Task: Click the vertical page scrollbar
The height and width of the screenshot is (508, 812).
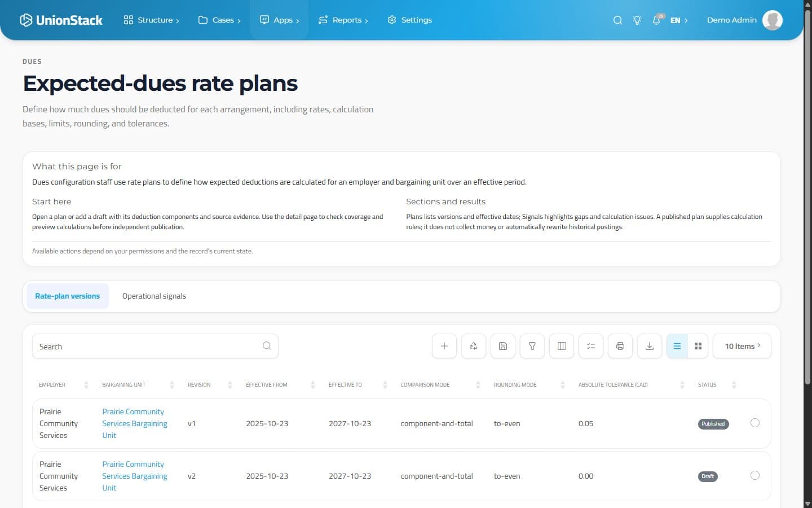Action: tap(807, 198)
